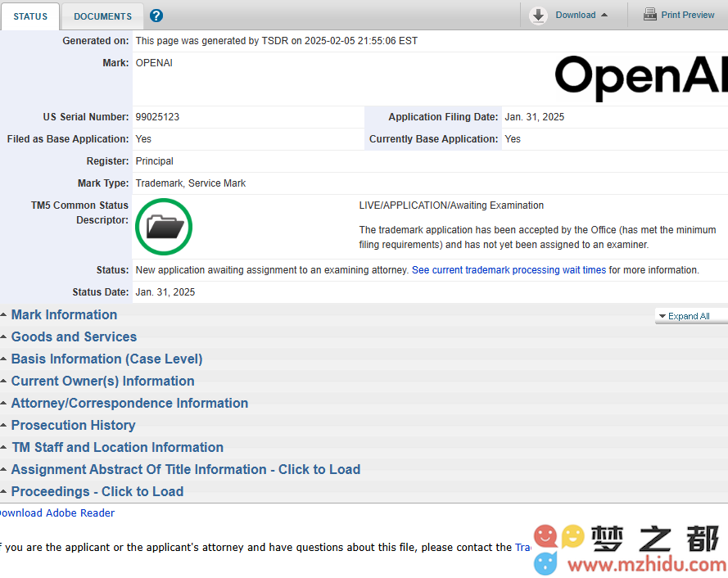This screenshot has width=728, height=578.
Task: Expand TM Staff and Location Information
Action: point(117,448)
